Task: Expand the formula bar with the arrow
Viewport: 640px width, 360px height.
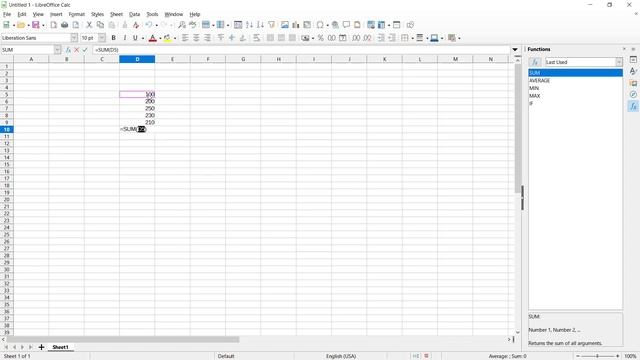Action: pos(515,50)
